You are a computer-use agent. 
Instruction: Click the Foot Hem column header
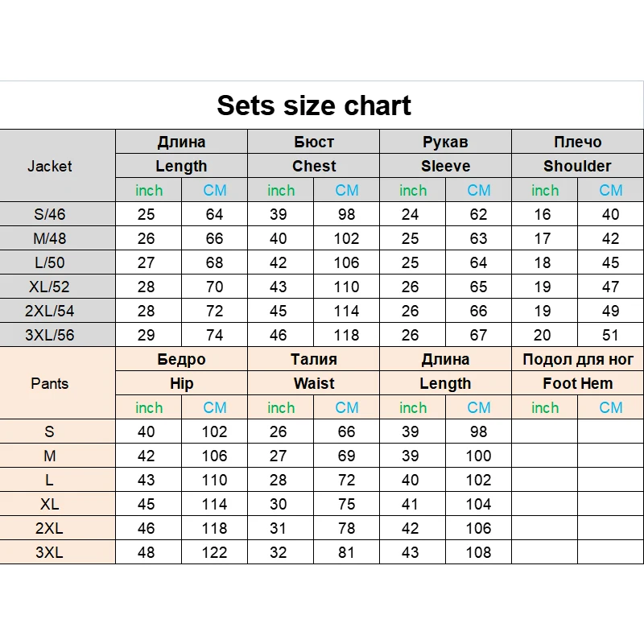tap(577, 383)
